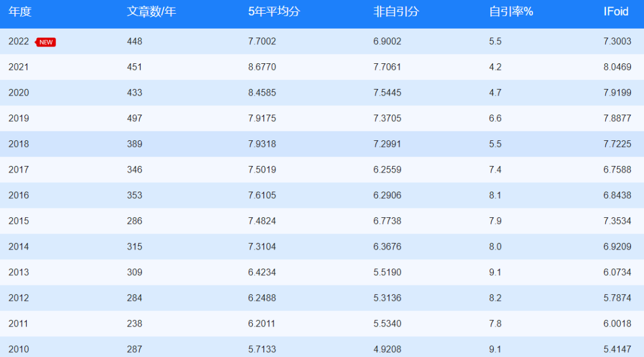Select the 年度 column header
The width and height of the screenshot is (644, 357).
(x=20, y=11)
